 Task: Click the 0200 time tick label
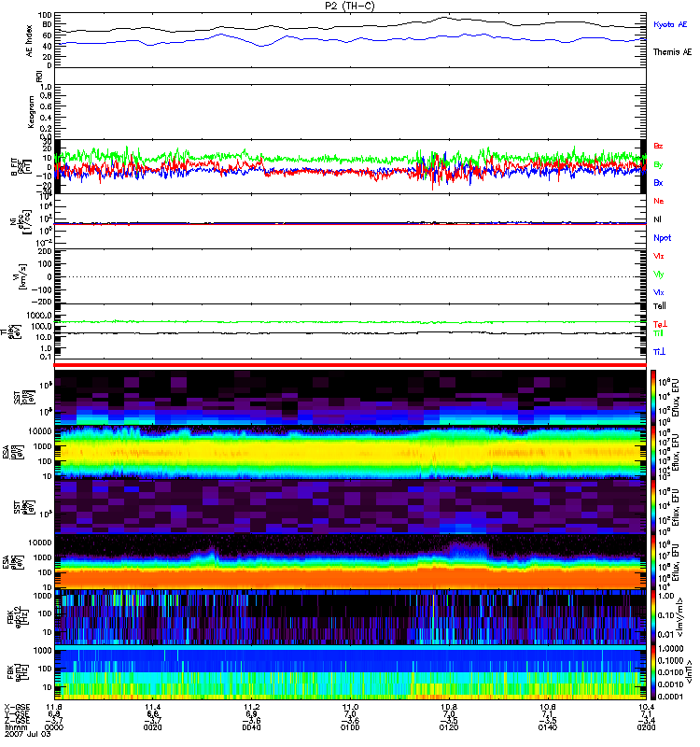coord(646,727)
